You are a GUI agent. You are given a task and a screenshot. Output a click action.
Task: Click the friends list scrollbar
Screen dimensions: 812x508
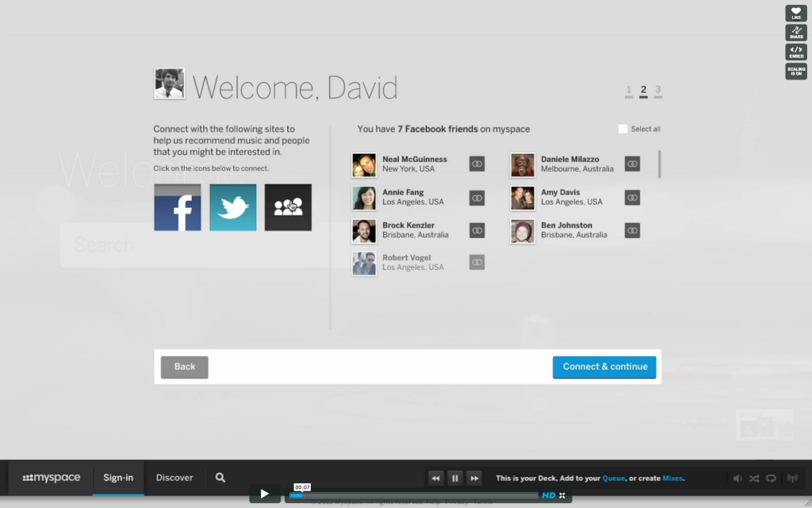pos(659,164)
